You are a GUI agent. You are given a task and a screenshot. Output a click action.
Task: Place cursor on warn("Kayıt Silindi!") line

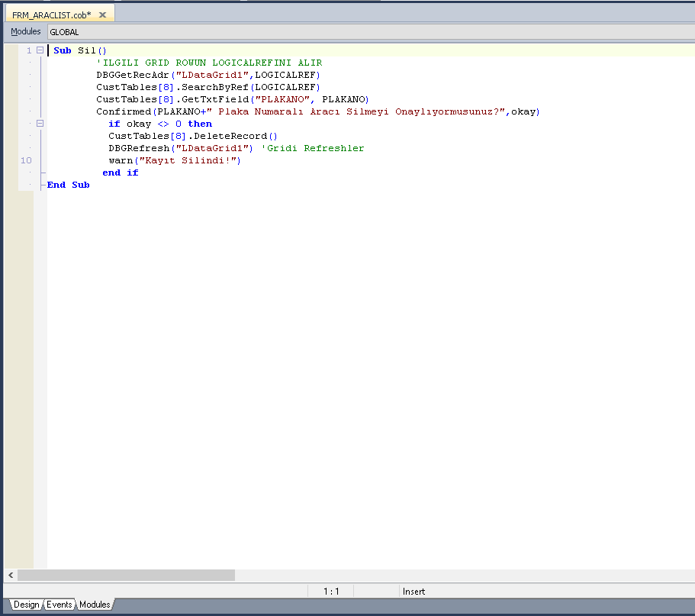pos(174,160)
